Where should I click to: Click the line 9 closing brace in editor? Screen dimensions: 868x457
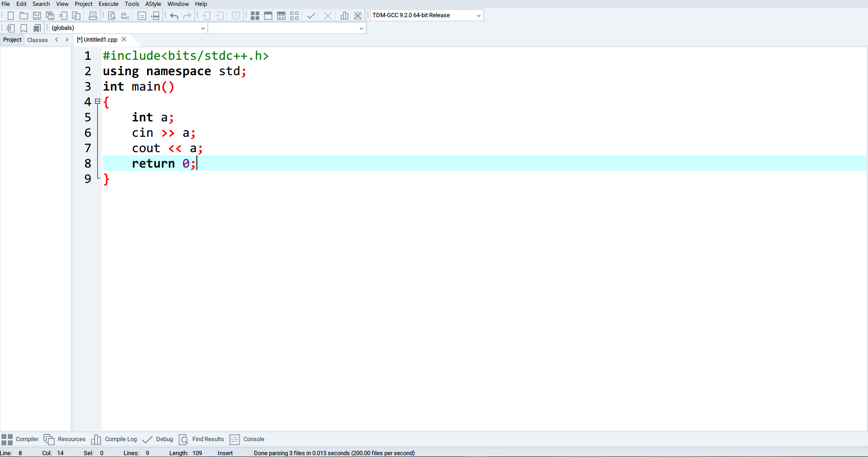click(106, 179)
